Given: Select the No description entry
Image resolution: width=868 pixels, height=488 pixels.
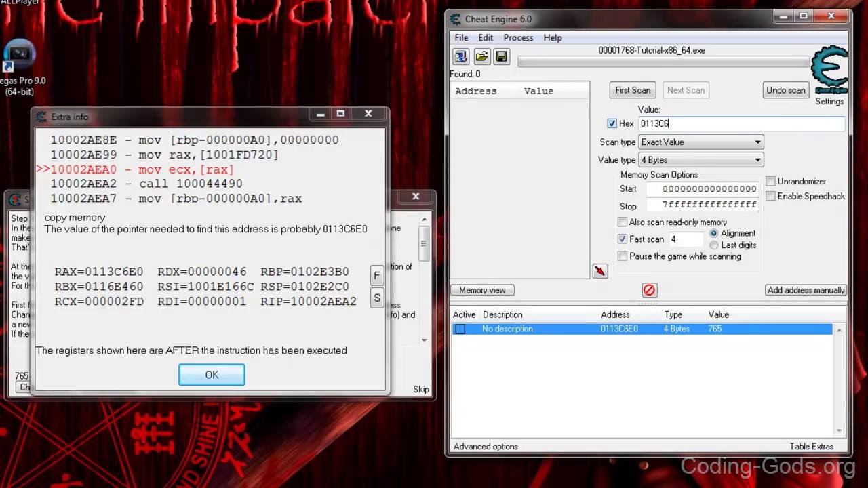Looking at the screenshot, I should pyautogui.click(x=507, y=329).
